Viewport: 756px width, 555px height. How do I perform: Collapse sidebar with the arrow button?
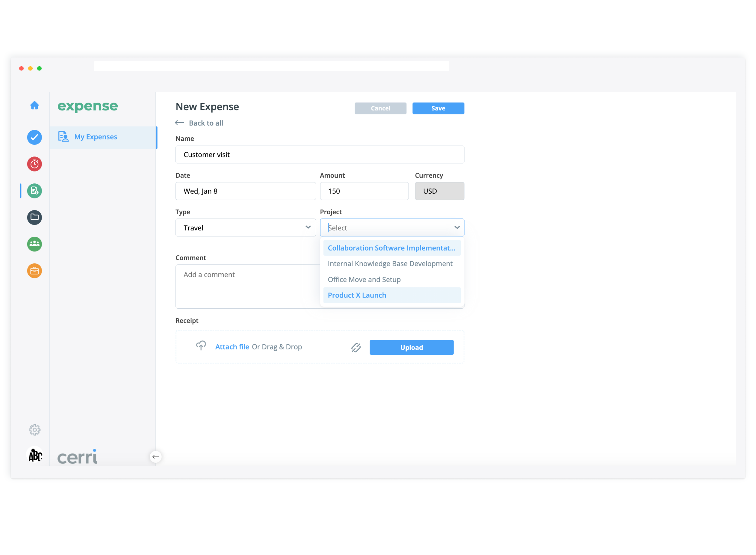[155, 457]
